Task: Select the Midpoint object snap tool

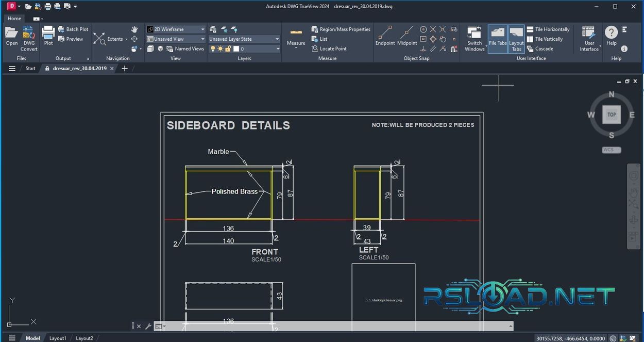Action: coord(406,35)
